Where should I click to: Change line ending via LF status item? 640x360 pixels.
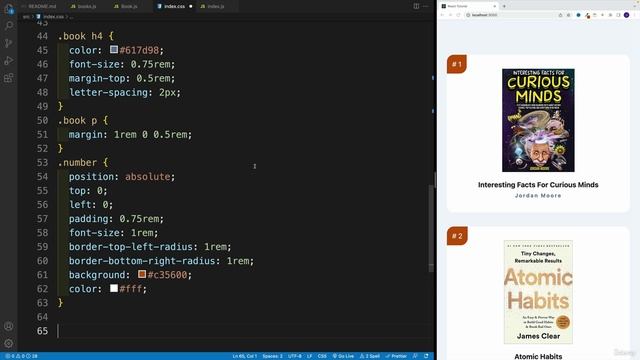[309, 356]
